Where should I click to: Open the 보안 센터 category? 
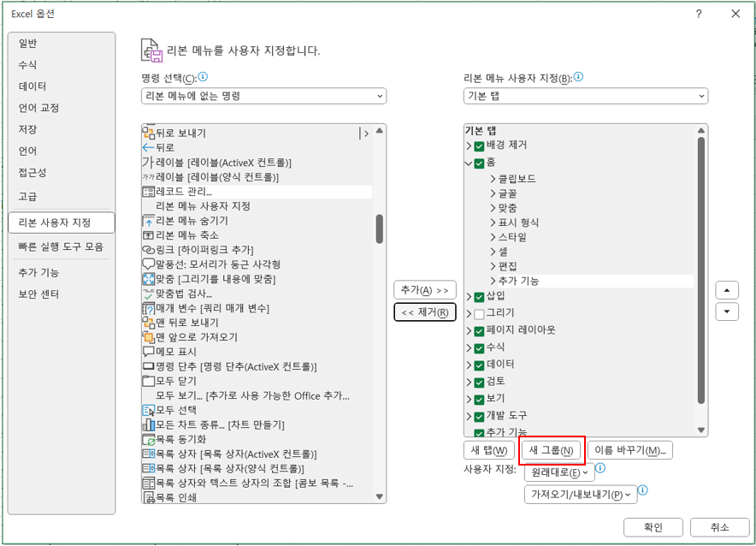pos(62,294)
